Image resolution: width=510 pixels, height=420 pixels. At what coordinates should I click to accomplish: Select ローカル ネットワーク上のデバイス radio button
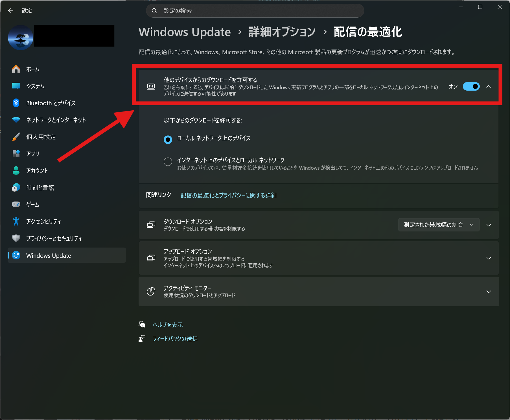[x=168, y=139]
